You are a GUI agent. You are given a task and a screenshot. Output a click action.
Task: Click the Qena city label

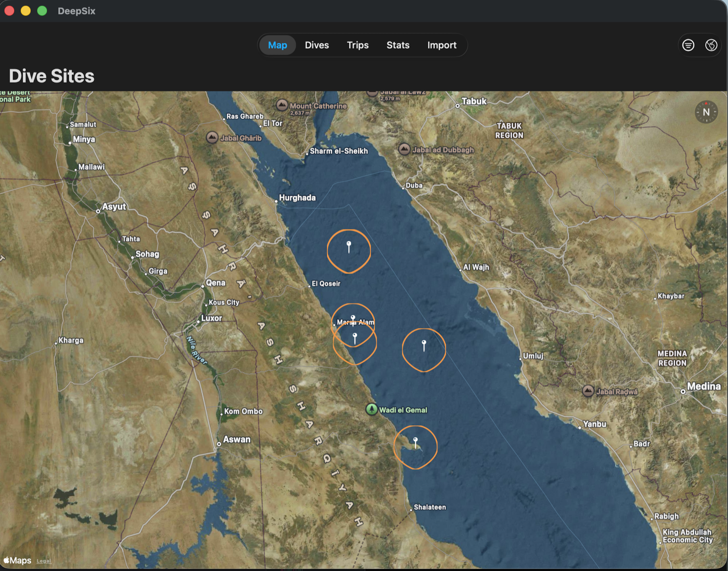[x=216, y=283]
